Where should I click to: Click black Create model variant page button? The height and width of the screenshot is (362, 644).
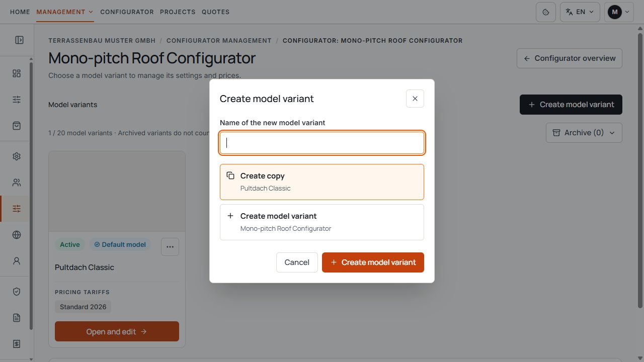click(571, 105)
